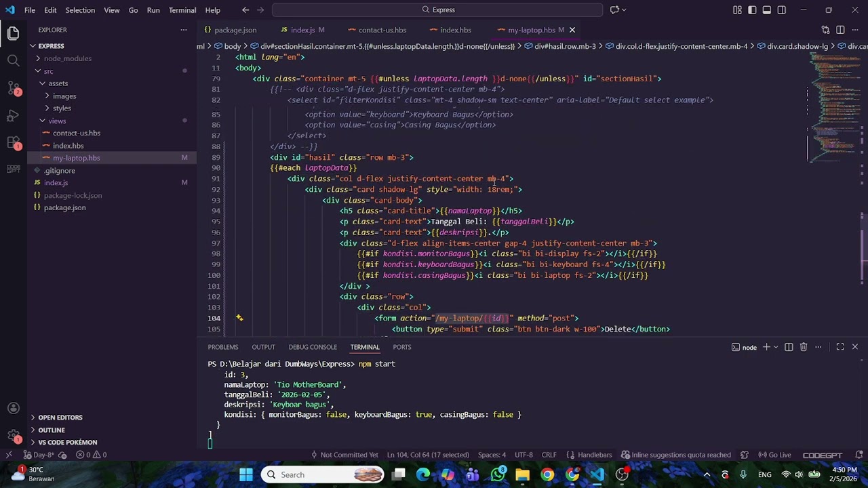Open the launch profile dropdown next to plus
Screen dimensions: 868x488
tap(776, 347)
